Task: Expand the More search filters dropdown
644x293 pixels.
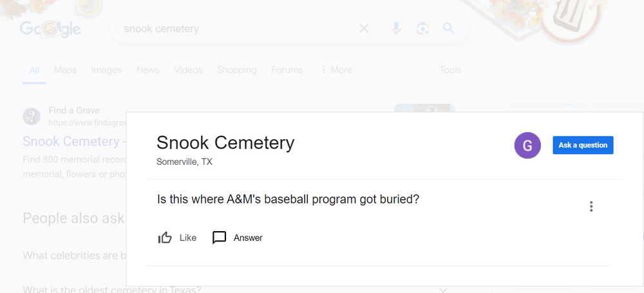Action: pos(336,70)
